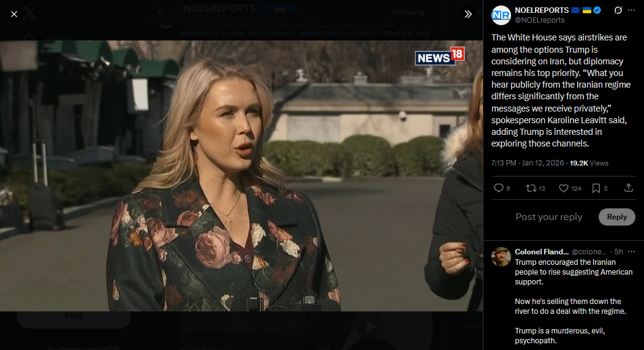Screen dimensions: 644x350
Task: Open more options on Colonel Fland's reply
Action: (x=631, y=251)
